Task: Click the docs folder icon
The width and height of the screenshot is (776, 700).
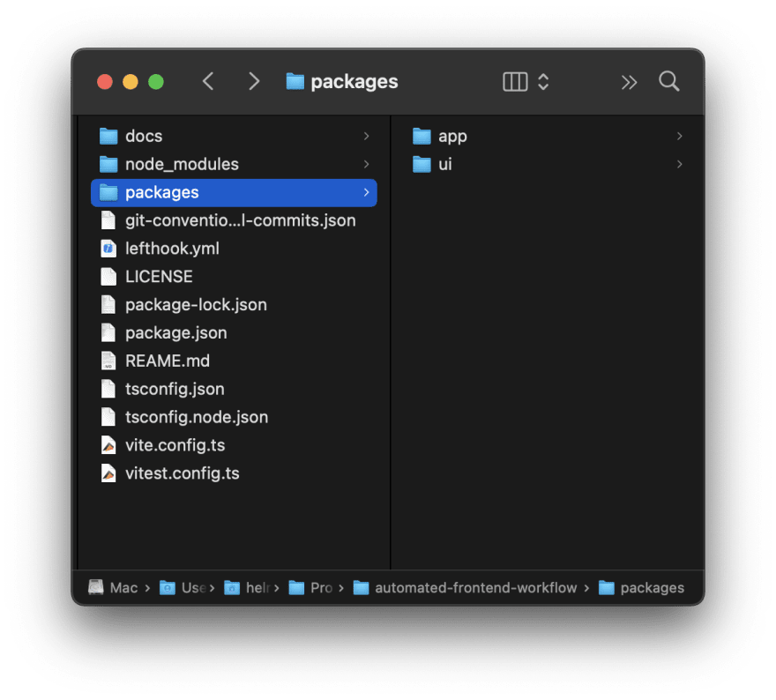Action: pos(108,136)
